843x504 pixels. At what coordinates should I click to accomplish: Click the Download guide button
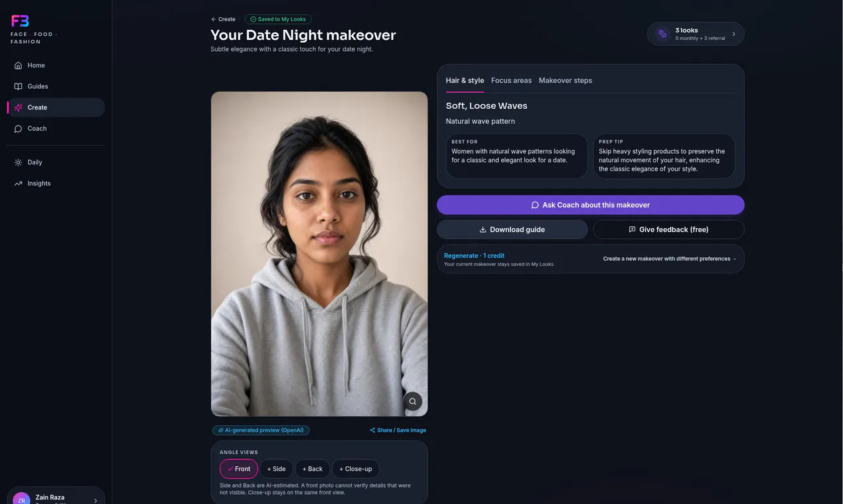(512, 229)
